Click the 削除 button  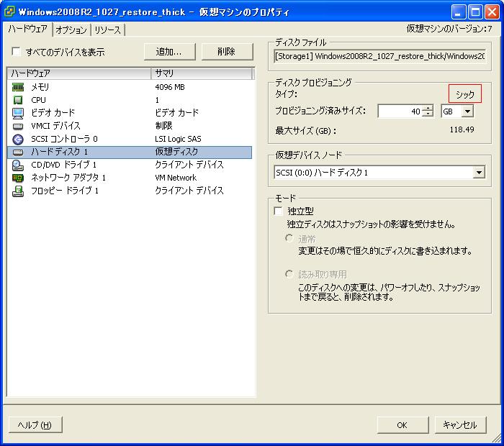point(227,51)
